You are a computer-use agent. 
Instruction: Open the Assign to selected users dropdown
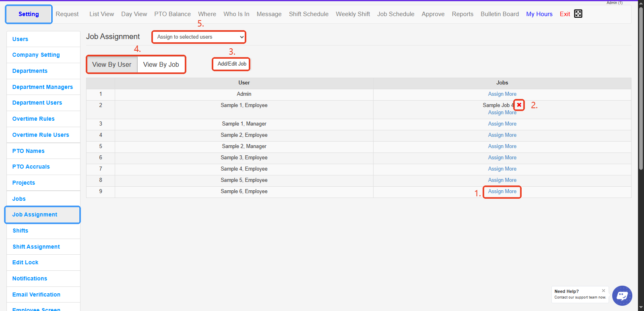click(x=199, y=37)
